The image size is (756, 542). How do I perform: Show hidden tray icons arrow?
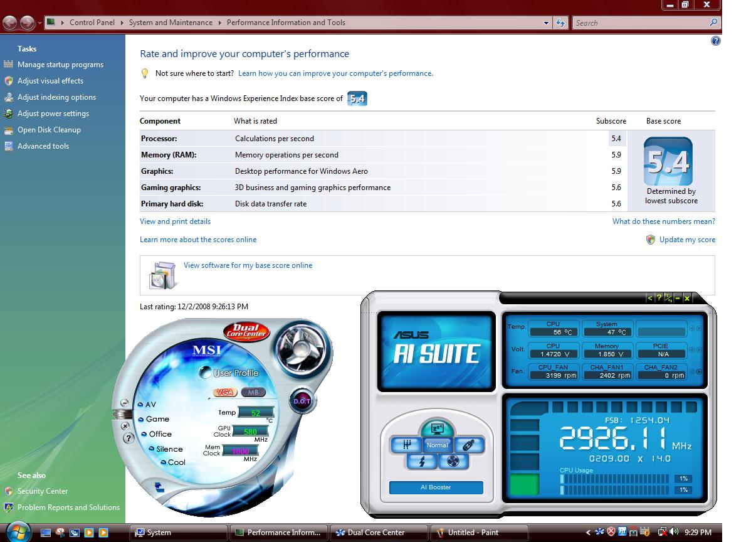coord(588,533)
